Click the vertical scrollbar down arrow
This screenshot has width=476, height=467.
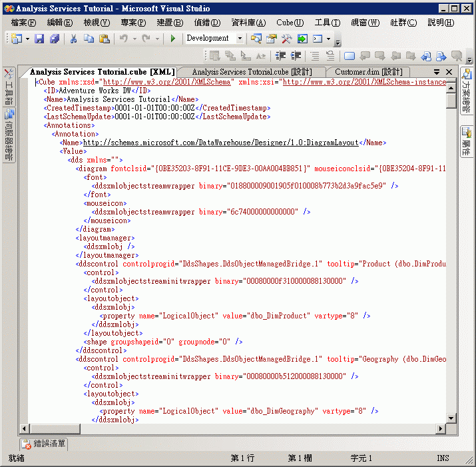point(451,418)
